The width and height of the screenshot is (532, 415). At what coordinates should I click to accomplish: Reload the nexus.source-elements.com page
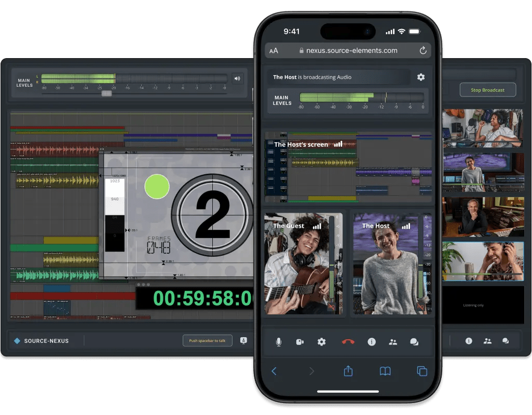point(423,50)
